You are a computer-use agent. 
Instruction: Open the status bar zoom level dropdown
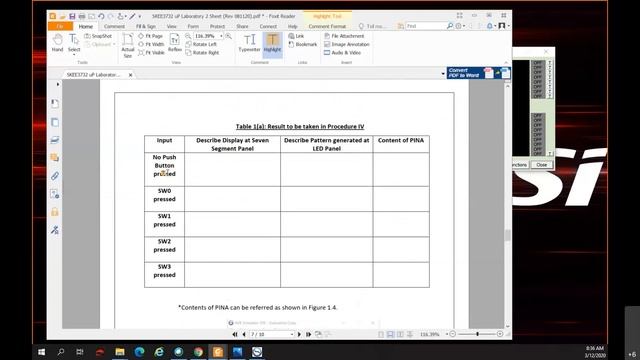pyautogui.click(x=447, y=334)
